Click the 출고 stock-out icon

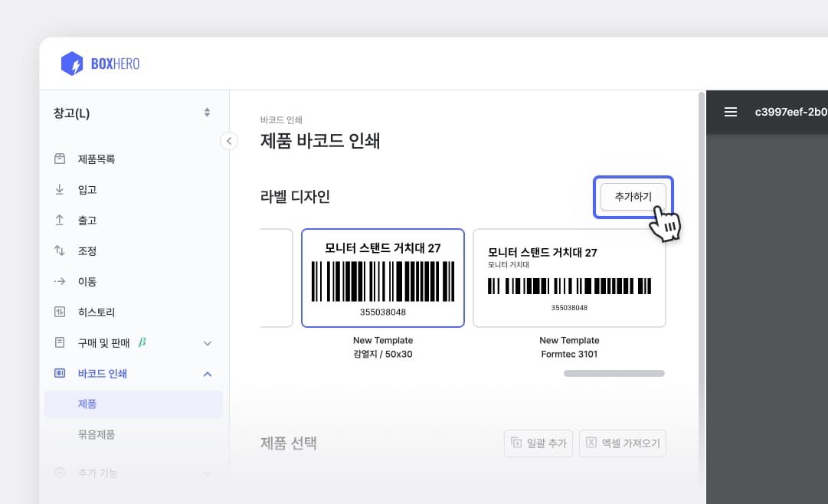tap(60, 220)
